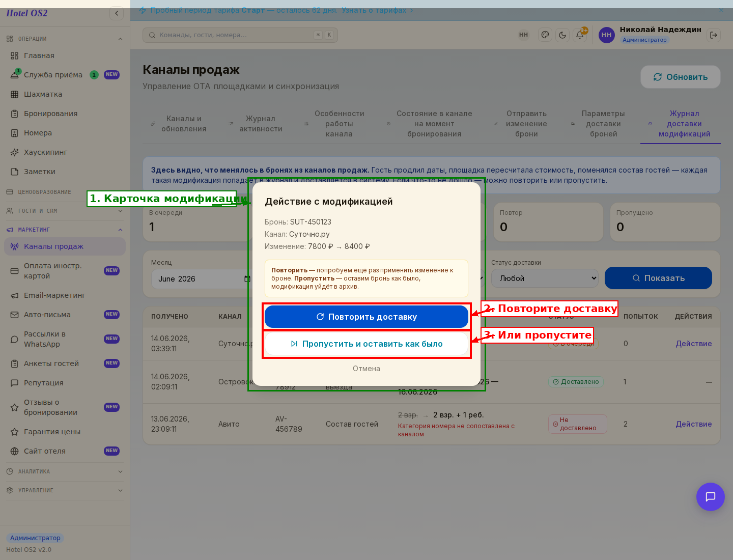Click the Обновить button
Screen dimensions: 733x560
[681, 77]
